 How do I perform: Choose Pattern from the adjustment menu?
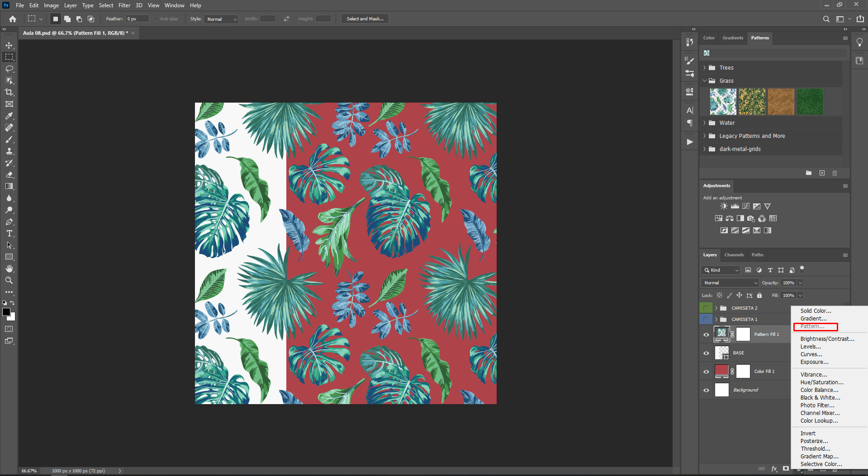[x=812, y=326]
